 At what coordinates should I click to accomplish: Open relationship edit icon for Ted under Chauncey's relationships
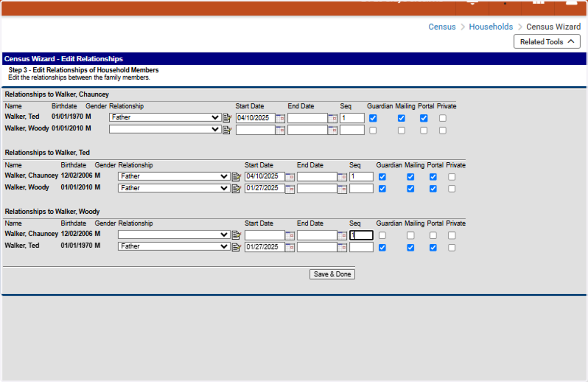(227, 118)
